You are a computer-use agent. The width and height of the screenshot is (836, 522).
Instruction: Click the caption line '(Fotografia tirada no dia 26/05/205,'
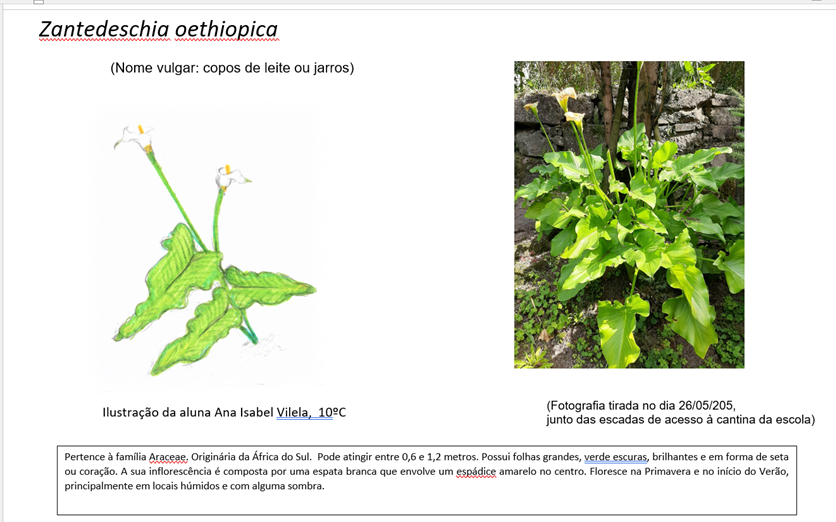click(641, 405)
